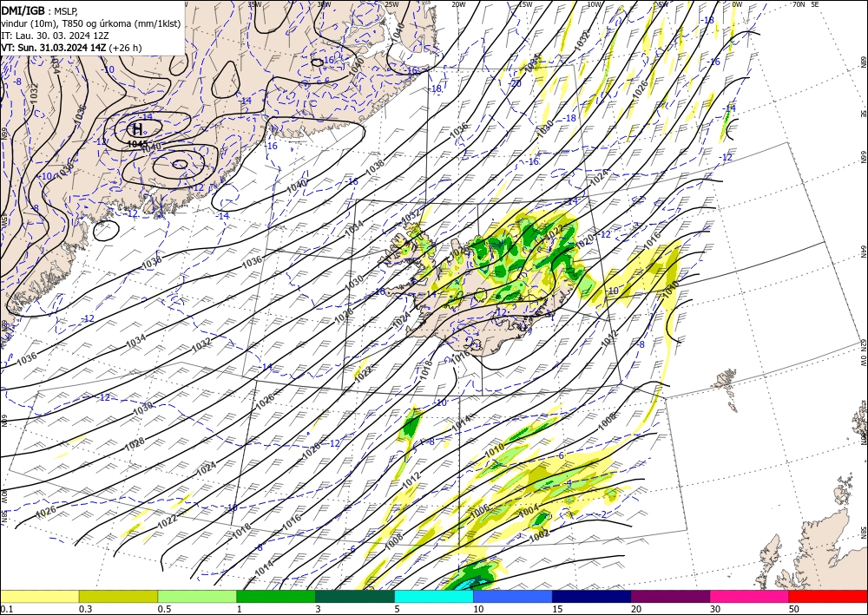Screen dimensions: 868x615
Task: Click the 1006 isobar label
Action: click(x=479, y=509)
